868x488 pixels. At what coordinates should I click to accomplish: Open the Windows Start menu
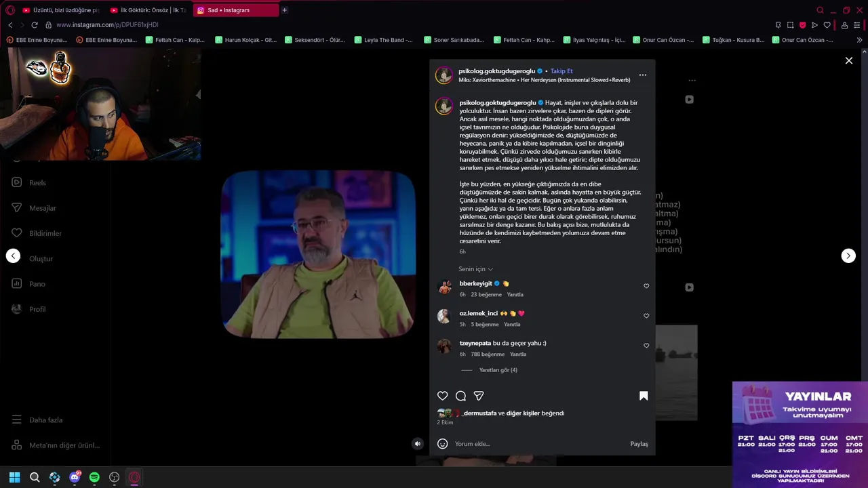[14, 477]
